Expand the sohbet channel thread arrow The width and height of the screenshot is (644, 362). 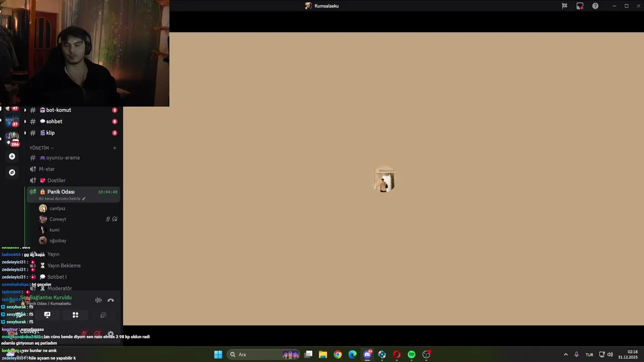(x=25, y=122)
